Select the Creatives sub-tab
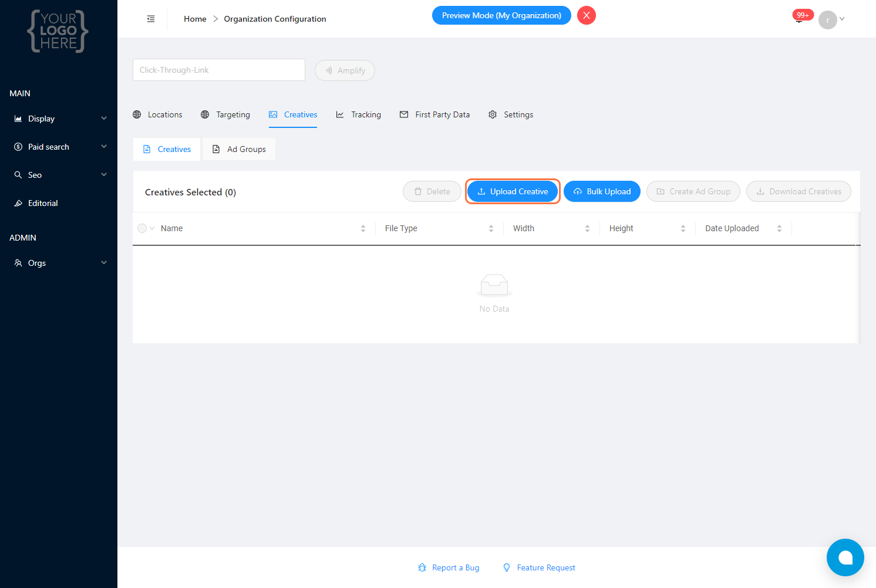 click(167, 149)
